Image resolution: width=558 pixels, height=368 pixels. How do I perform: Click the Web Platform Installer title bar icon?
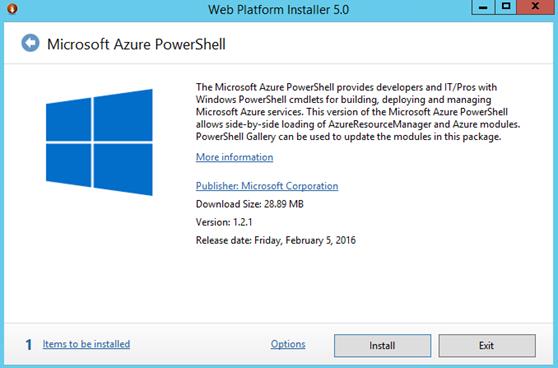12,9
